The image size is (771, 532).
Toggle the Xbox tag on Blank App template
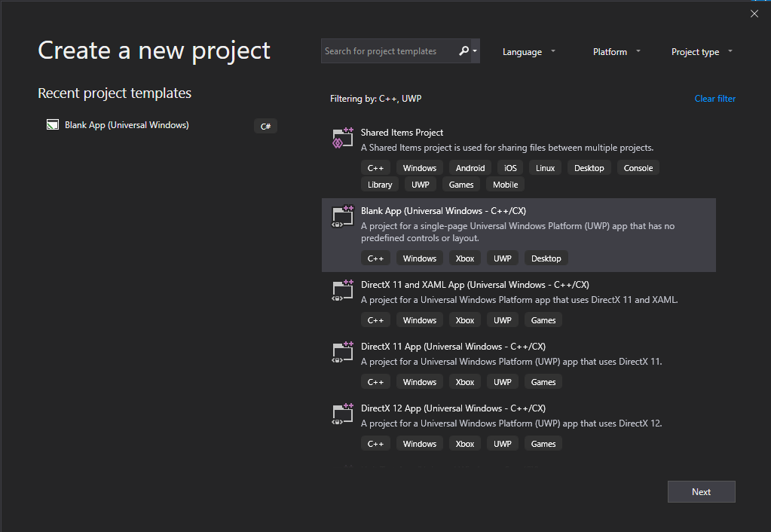(464, 258)
